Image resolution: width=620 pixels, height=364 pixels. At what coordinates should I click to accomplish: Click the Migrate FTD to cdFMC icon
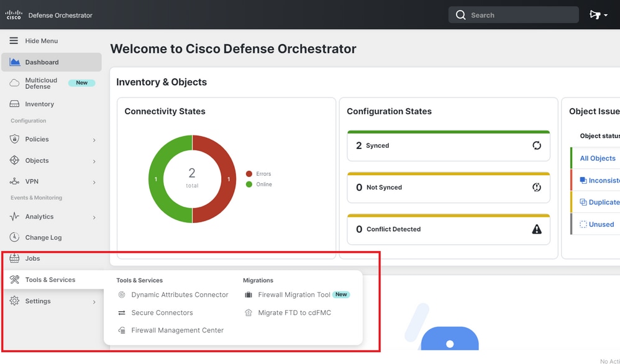click(248, 312)
